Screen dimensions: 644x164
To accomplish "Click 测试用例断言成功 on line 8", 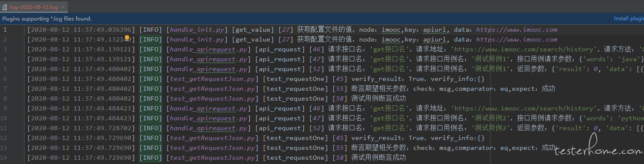I will pos(379,98).
